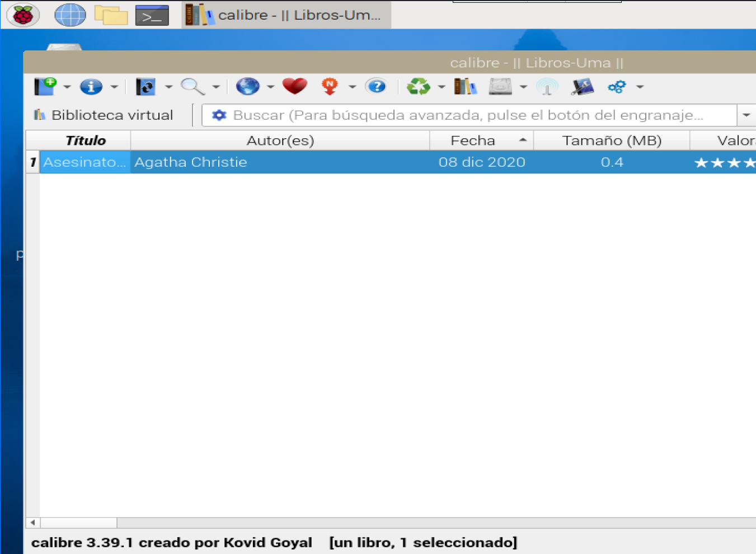Open the Biblioteca virtual button
Viewport: 756px width, 554px height.
104,115
